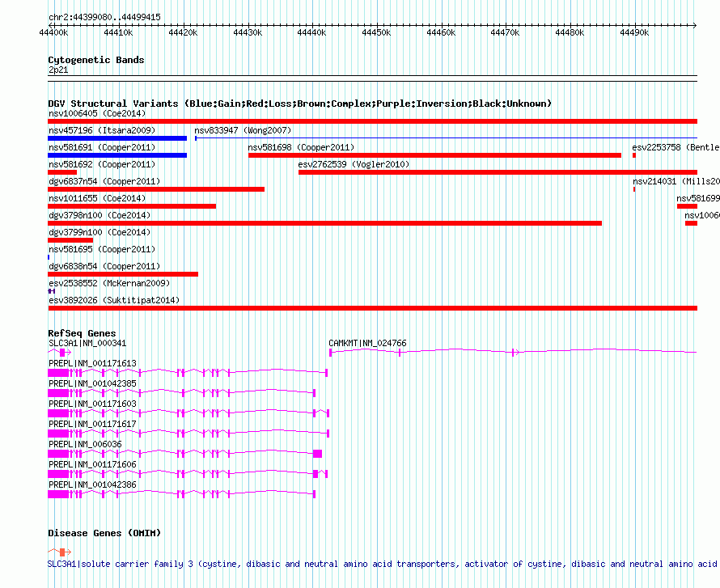The height and width of the screenshot is (588, 720).
Task: Click the nsv833947 (Wong2007) variant label
Action: click(243, 130)
